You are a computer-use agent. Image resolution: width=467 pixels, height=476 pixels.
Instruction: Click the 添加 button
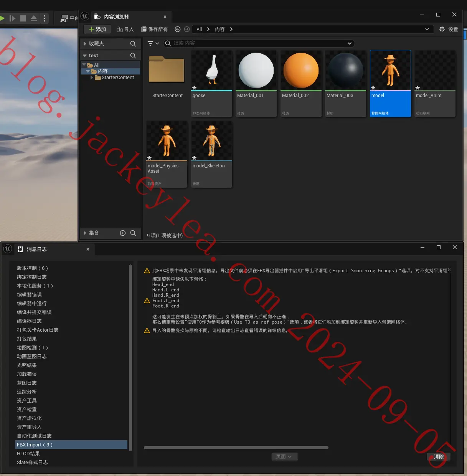coord(97,29)
